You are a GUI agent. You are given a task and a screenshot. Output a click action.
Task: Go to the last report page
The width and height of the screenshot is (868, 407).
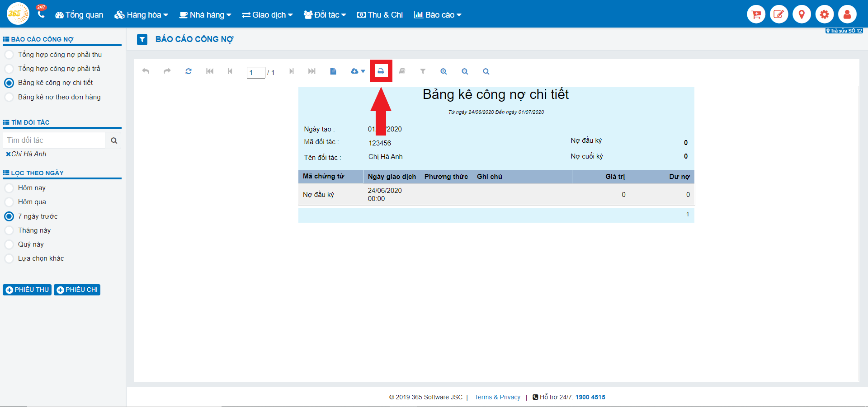point(312,71)
